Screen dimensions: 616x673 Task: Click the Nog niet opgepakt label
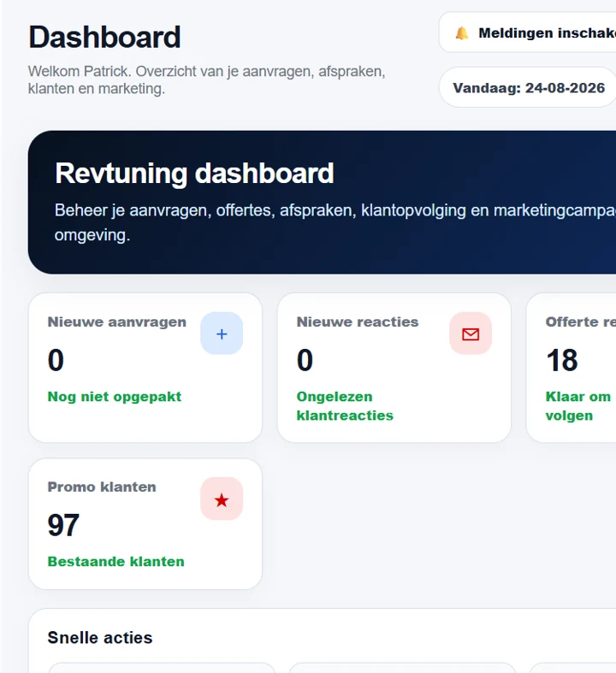coord(114,397)
